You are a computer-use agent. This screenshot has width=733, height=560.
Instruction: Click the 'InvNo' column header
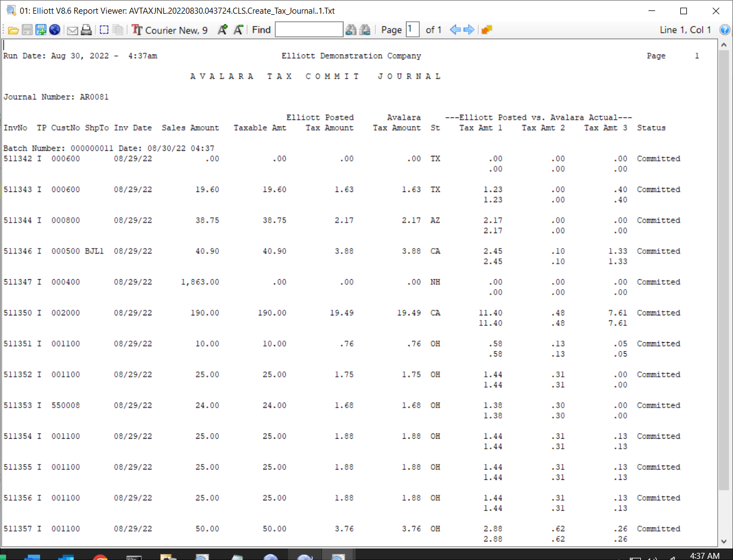click(15, 128)
